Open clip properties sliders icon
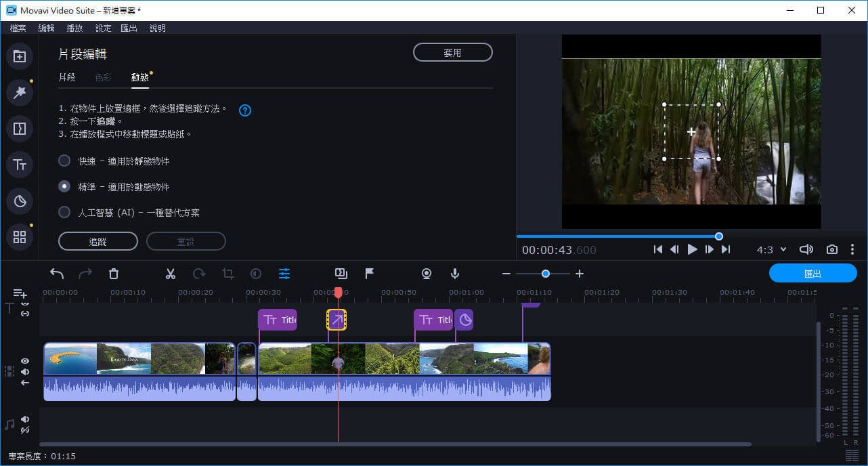 point(284,274)
